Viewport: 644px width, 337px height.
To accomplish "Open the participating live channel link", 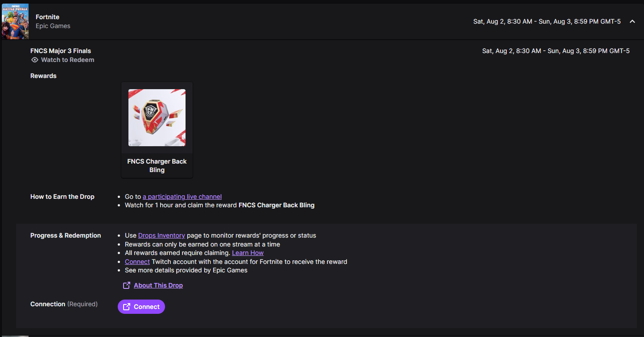I will click(x=182, y=197).
